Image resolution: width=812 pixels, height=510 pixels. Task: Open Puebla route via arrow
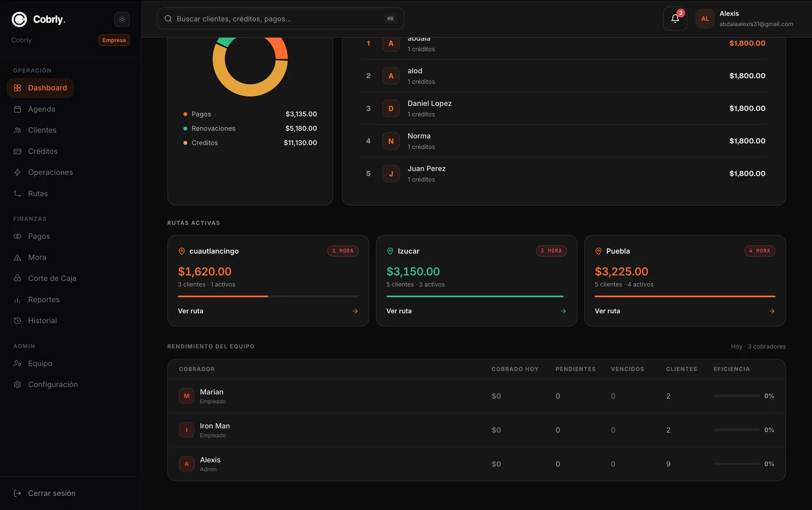pyautogui.click(x=772, y=311)
